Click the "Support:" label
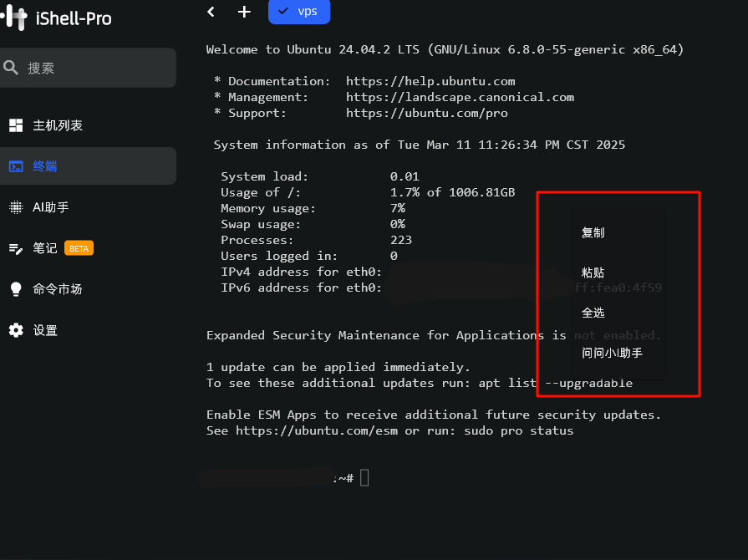Screen dimensions: 748x560 coord(257,113)
